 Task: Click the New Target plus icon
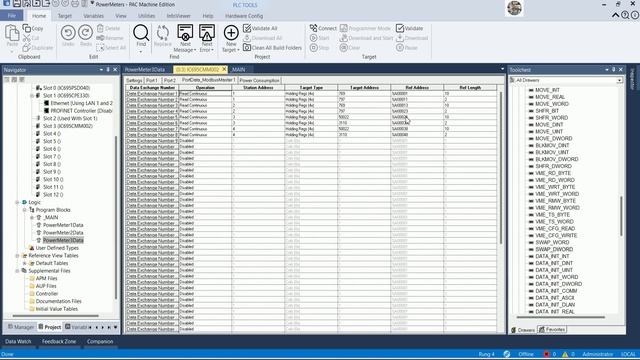coord(231,33)
